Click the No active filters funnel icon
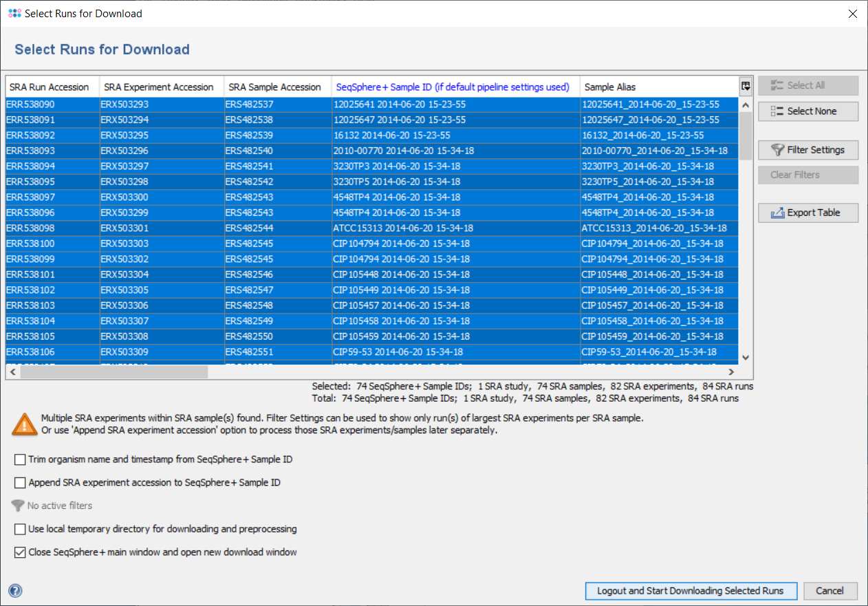Image resolution: width=868 pixels, height=606 pixels. (18, 506)
